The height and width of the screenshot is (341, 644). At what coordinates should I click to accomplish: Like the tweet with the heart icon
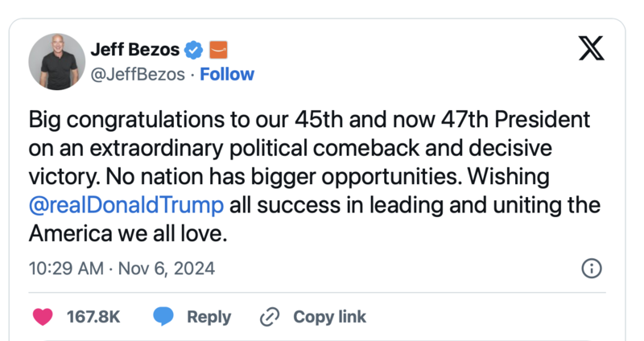pyautogui.click(x=43, y=317)
